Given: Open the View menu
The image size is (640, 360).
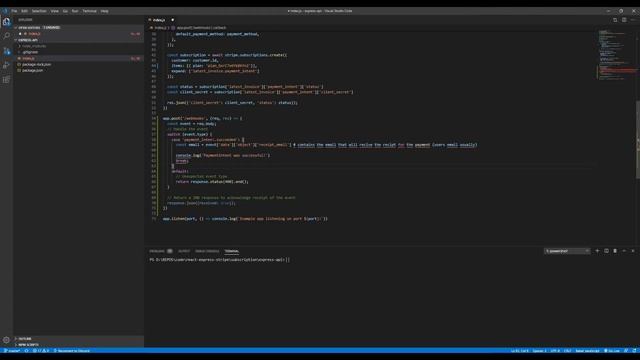Looking at the screenshot, I should (x=55, y=11).
